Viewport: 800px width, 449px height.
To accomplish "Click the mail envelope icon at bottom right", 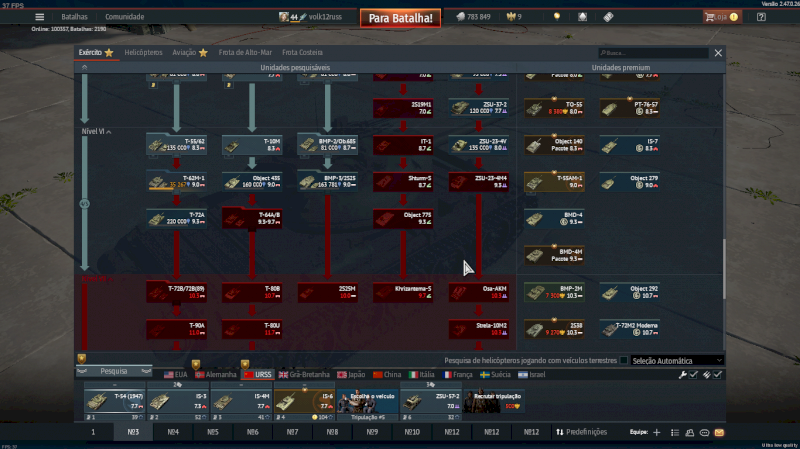I will [x=719, y=432].
